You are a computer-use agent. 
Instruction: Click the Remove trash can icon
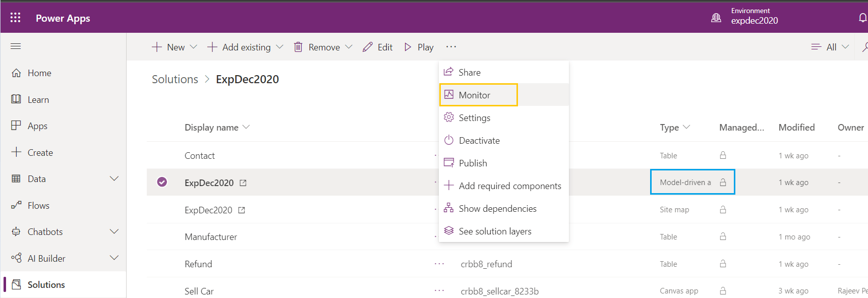pos(298,47)
